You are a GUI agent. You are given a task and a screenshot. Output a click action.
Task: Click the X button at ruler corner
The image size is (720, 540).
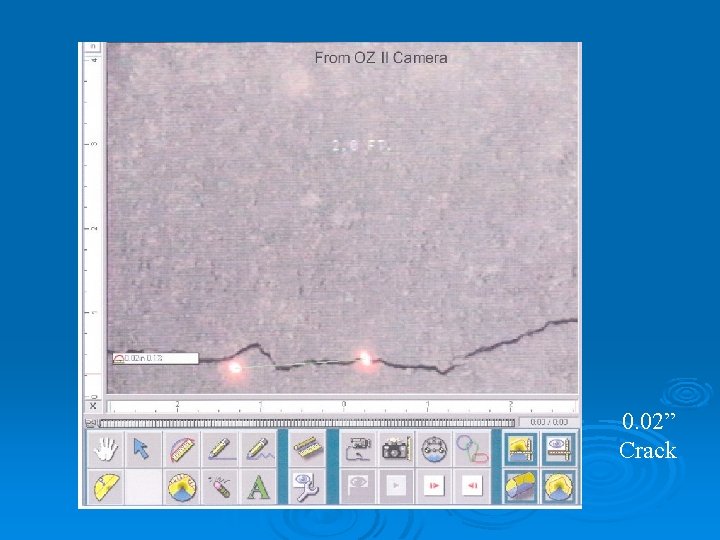pos(93,406)
